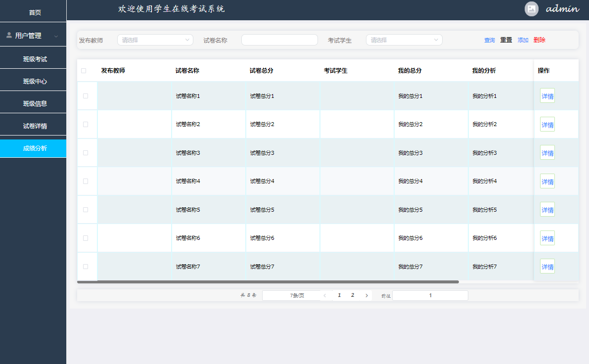Expand the 用户管理 menu chevron
The image size is (589, 364).
[x=56, y=37]
